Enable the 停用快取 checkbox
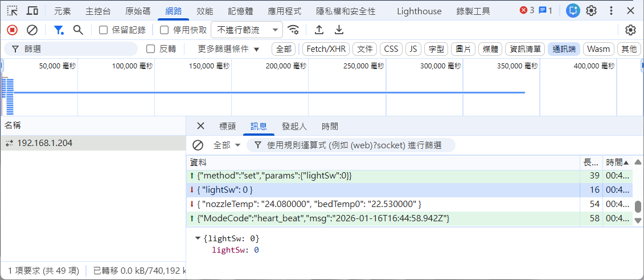This screenshot has width=644, height=280. [165, 30]
